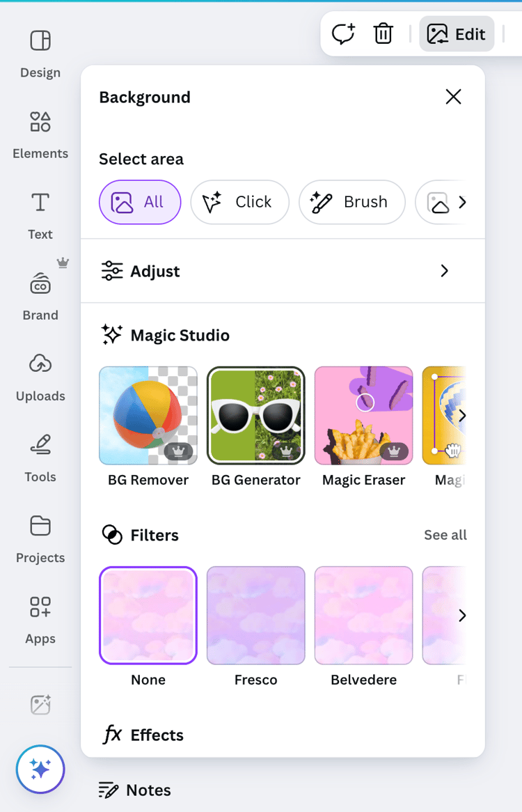Open the Uploads panel
The width and height of the screenshot is (522, 812).
pos(40,375)
